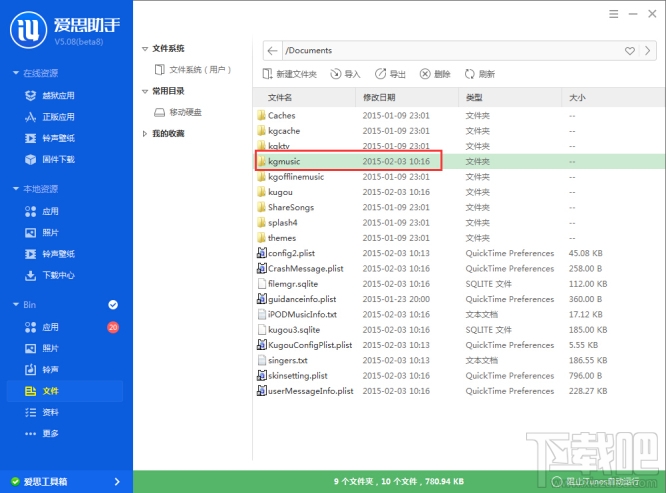Click forward arrow at path bar end
This screenshot has width=666, height=493.
(647, 51)
